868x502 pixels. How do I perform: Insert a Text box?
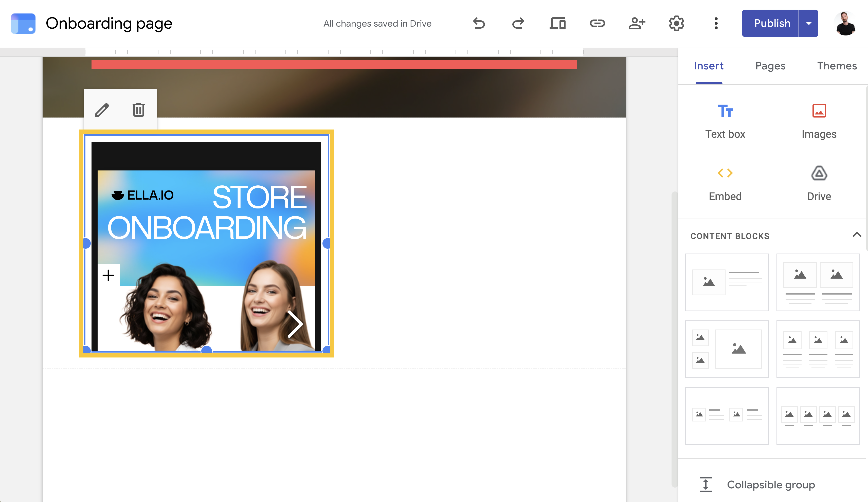click(x=725, y=122)
